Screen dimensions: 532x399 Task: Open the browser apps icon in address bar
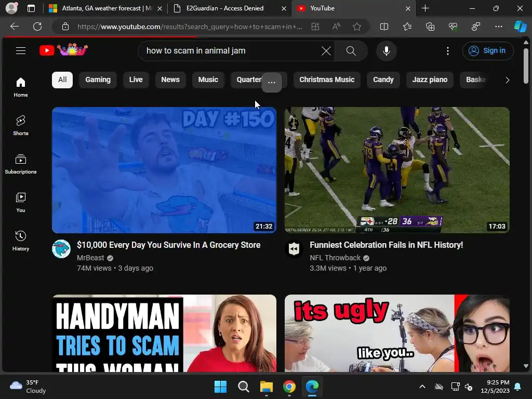pos(315,26)
